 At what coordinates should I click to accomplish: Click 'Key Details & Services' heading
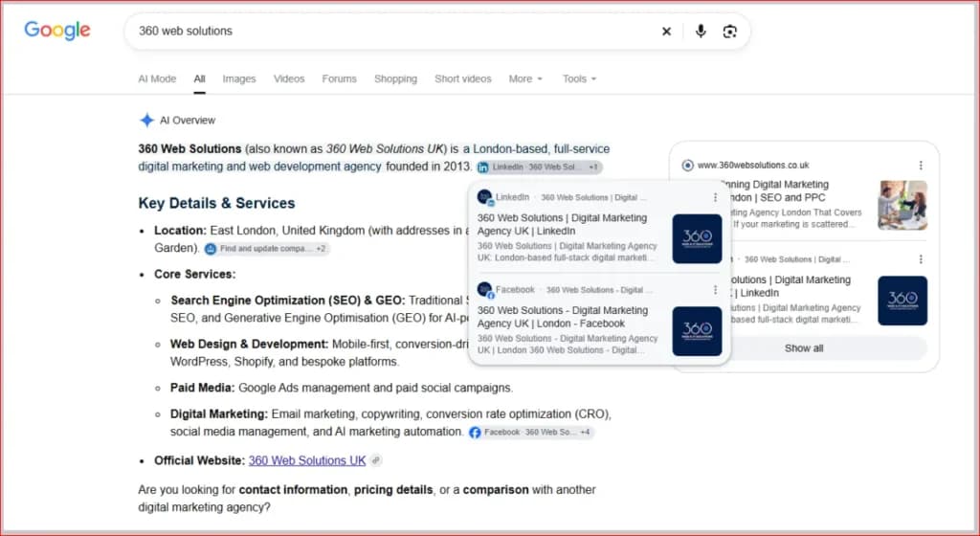coord(216,203)
